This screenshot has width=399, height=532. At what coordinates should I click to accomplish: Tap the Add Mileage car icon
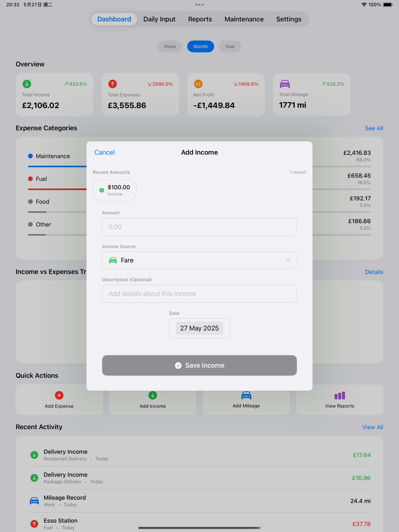click(x=246, y=395)
